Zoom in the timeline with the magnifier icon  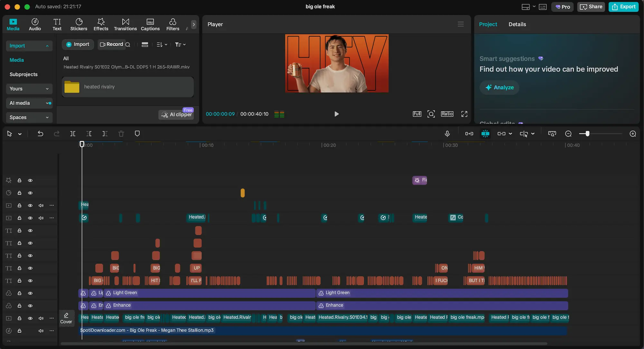(x=633, y=133)
